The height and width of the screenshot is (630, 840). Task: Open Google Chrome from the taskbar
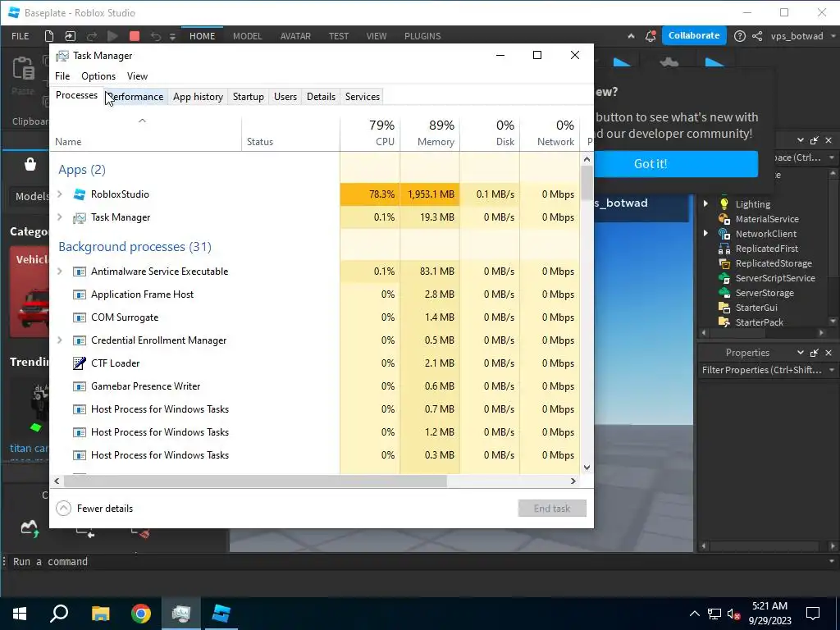tap(141, 614)
